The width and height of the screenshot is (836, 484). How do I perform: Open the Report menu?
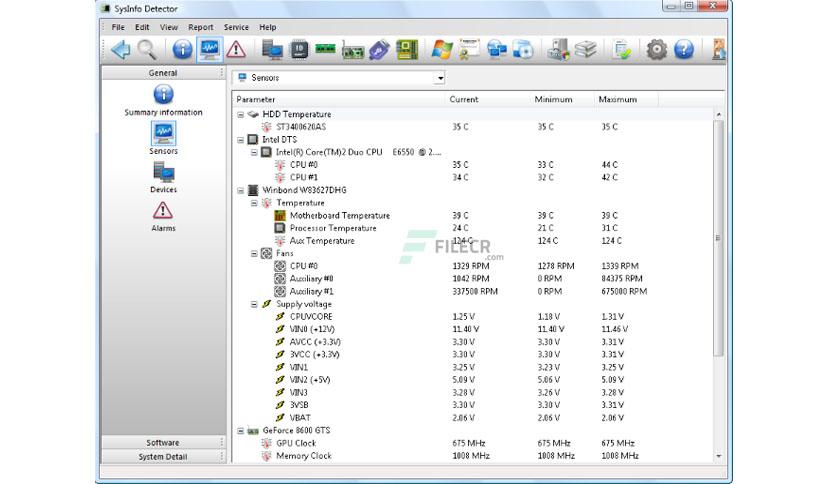click(200, 27)
